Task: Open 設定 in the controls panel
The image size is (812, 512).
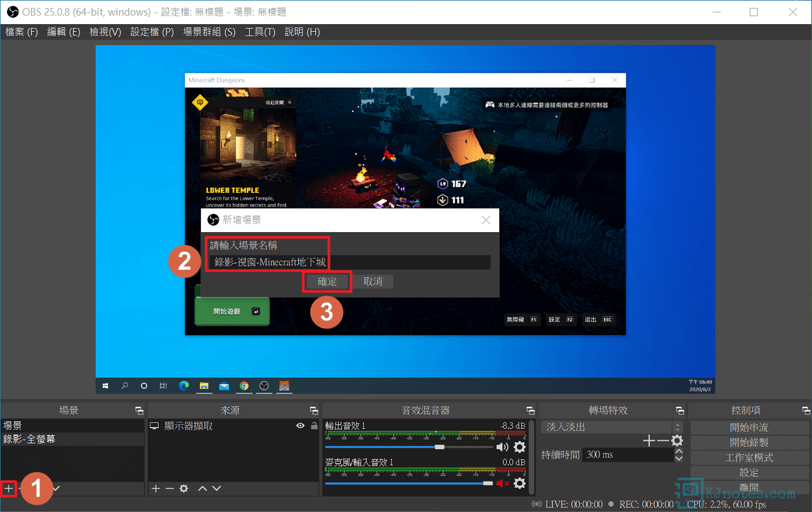Action: [x=749, y=473]
